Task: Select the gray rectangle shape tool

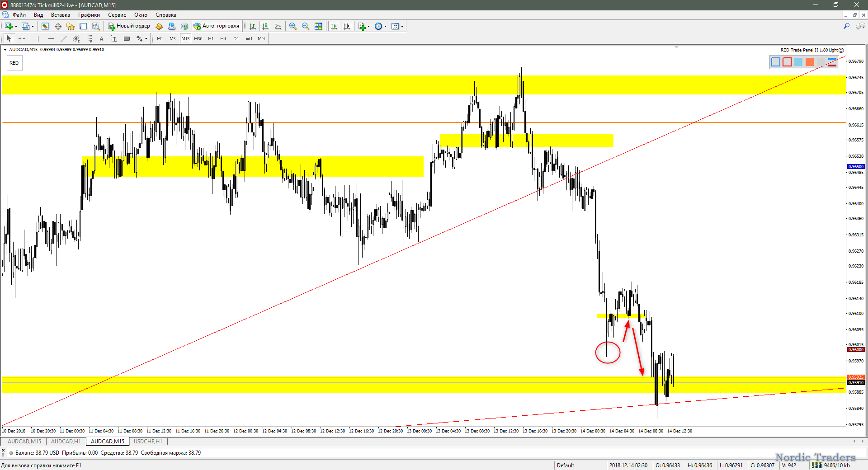Action: pyautogui.click(x=127, y=38)
